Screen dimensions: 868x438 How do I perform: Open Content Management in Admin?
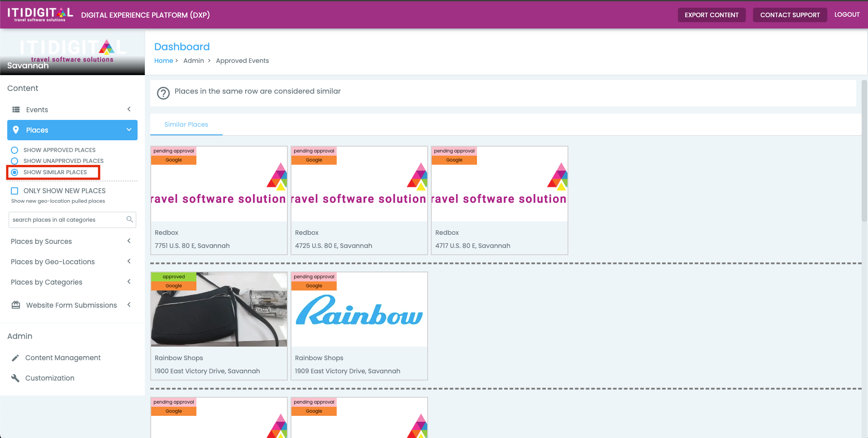[x=63, y=357]
